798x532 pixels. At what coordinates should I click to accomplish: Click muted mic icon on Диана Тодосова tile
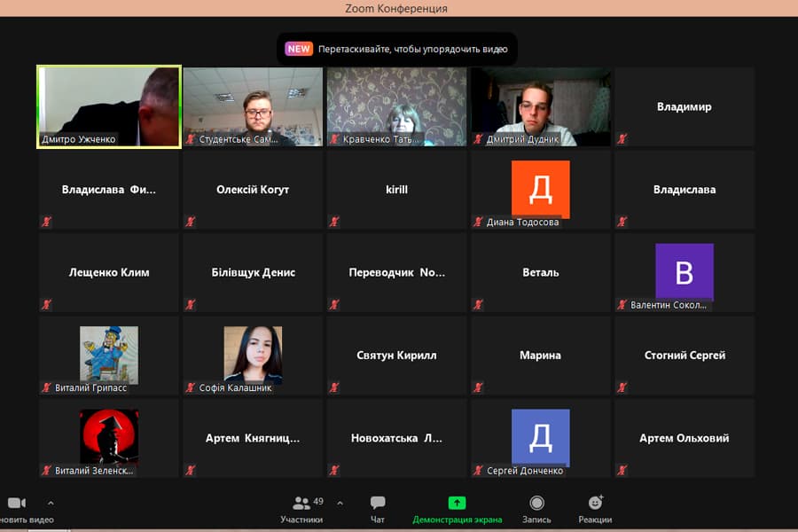coord(478,222)
